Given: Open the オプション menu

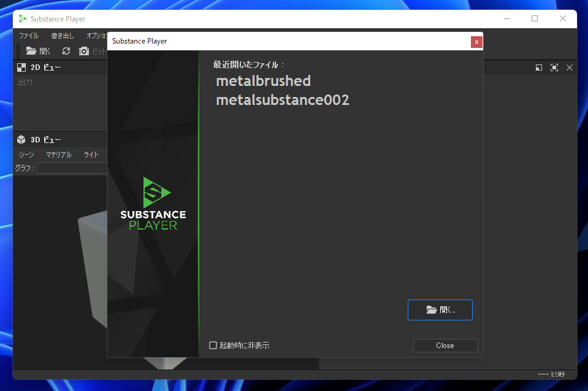Looking at the screenshot, I should (x=97, y=36).
